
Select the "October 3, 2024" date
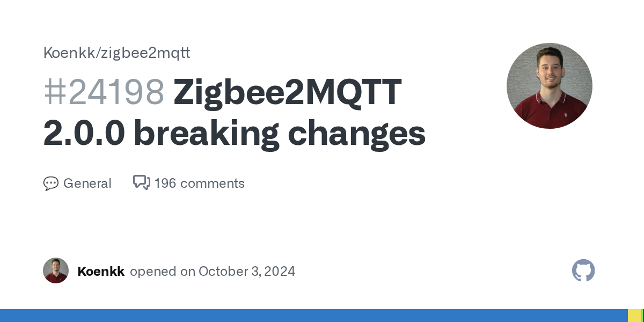coord(247,272)
